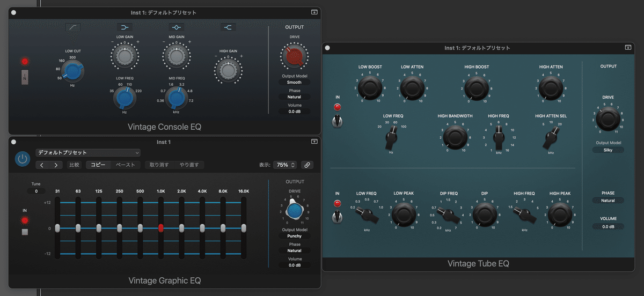
Task: Click the Tune value field in Graphic EQ
Action: click(x=36, y=191)
